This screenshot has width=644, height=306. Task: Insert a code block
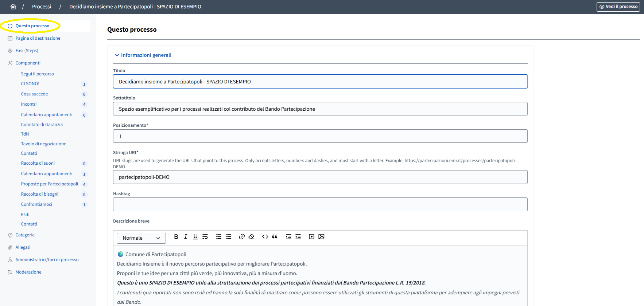tap(265, 237)
